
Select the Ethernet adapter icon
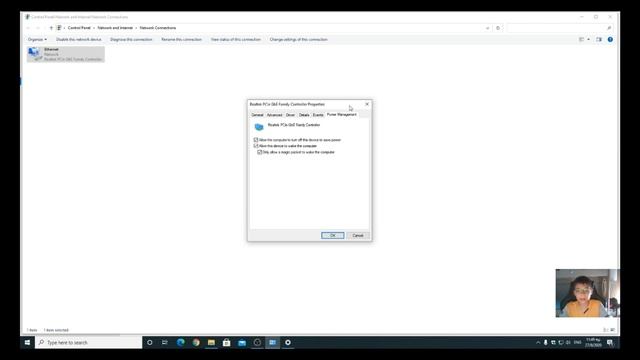pyautogui.click(x=35, y=53)
